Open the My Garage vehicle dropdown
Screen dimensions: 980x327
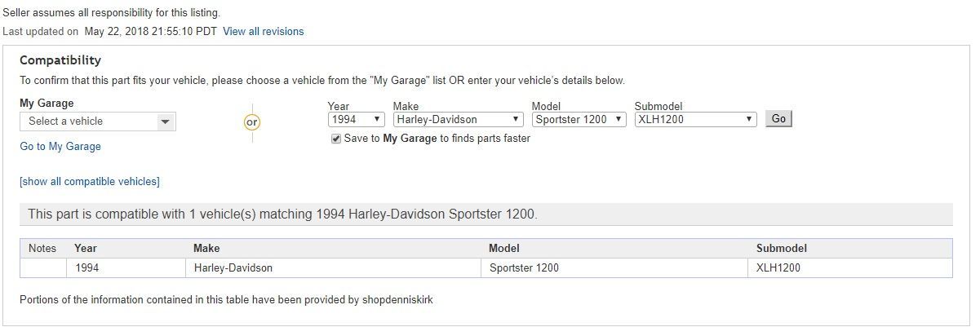point(98,122)
